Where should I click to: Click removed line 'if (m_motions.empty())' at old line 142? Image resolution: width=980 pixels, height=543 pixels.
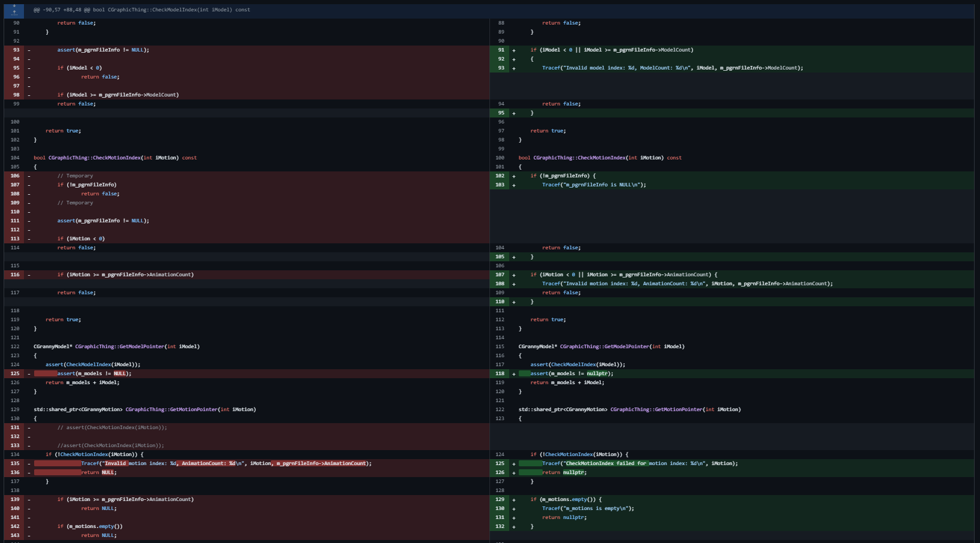point(90,526)
